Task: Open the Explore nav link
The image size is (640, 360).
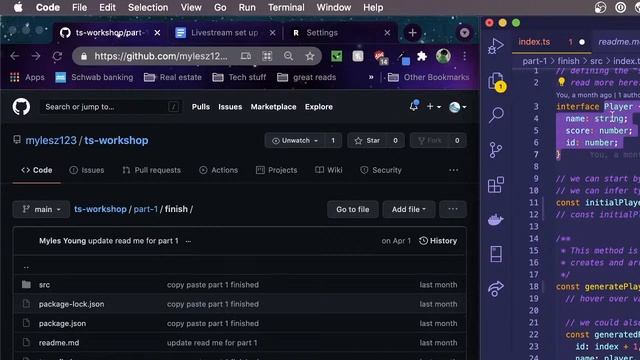Action: point(319,107)
